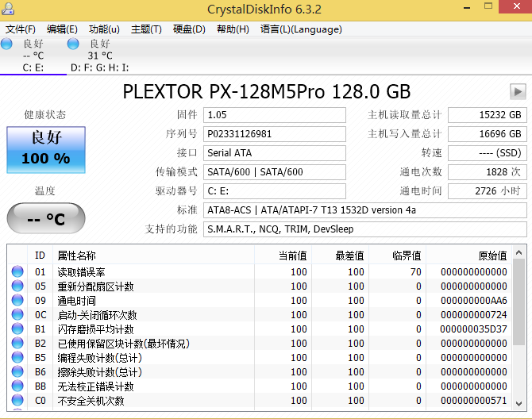Click the standard field ATA8-ACS
Image resolution: width=532 pixels, height=419 pixels.
click(365, 210)
